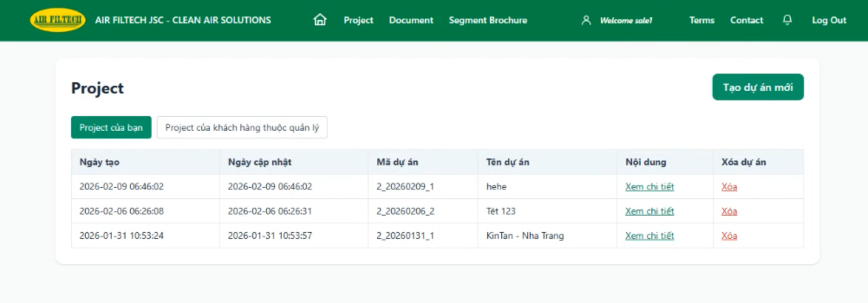The image size is (868, 303).
Task: Click project name Tét 123
Action: tap(501, 211)
